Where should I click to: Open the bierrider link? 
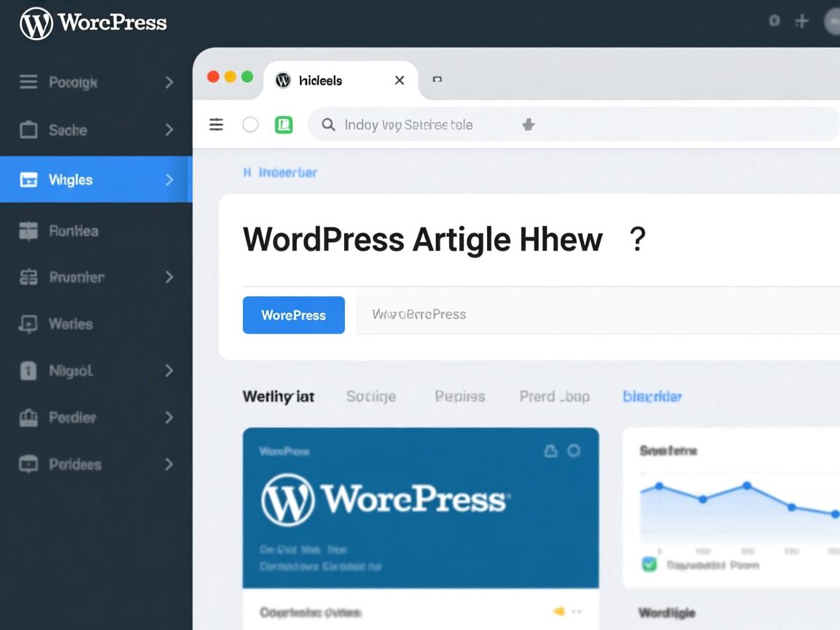(x=653, y=396)
